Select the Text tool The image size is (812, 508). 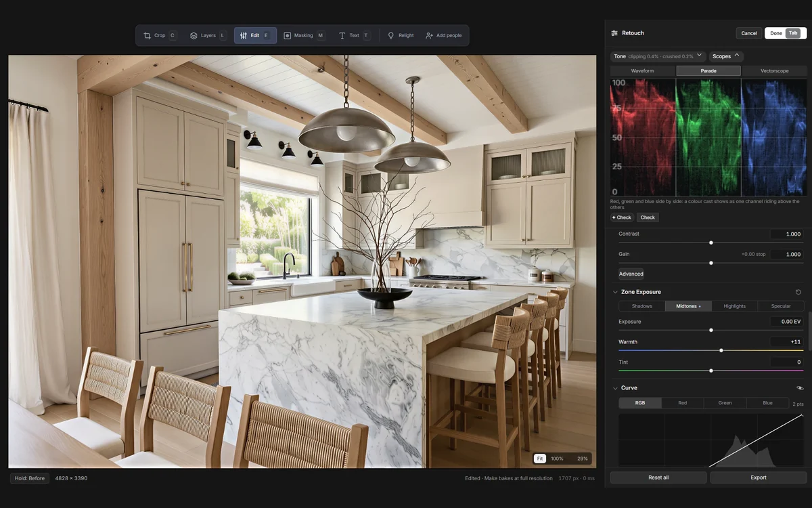click(x=354, y=35)
